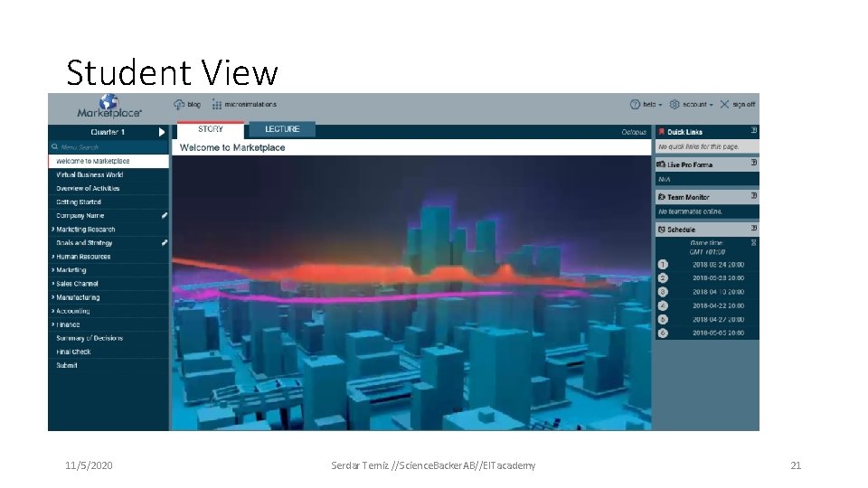Click Submit in the sidebar
The width and height of the screenshot is (868, 488).
tap(108, 365)
